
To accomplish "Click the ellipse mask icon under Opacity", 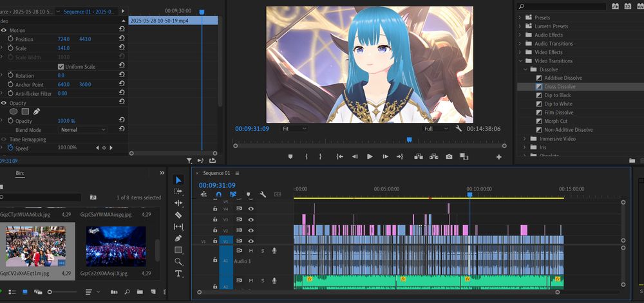I will [14, 111].
